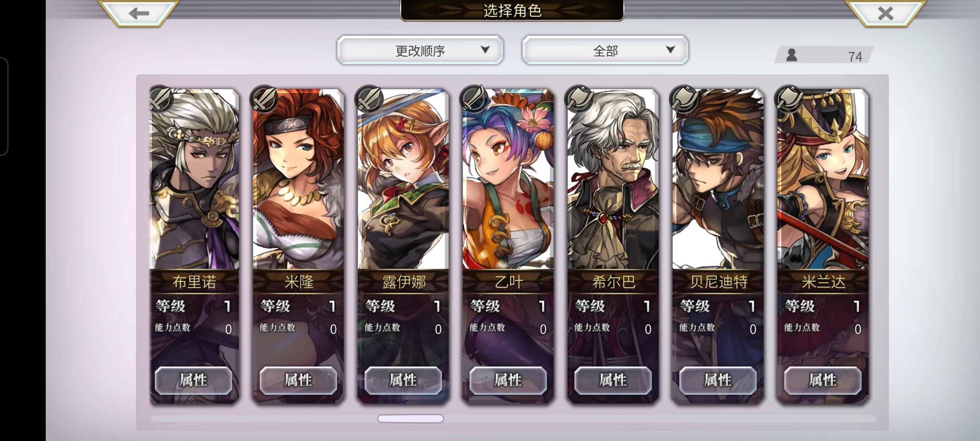Click the axe weapon icon on 希尔巴
This screenshot has height=441, width=980.
pos(579,99)
